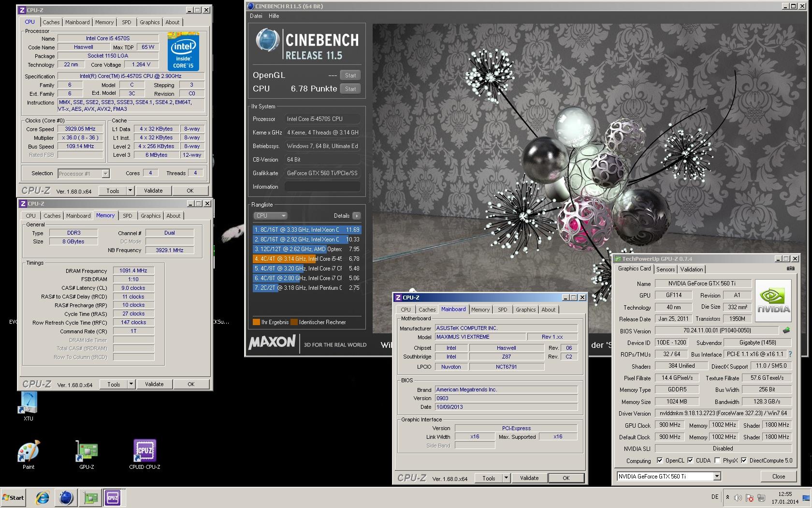Open the Datei menu in Cinebench
The height and width of the screenshot is (508, 812).
pyautogui.click(x=256, y=16)
